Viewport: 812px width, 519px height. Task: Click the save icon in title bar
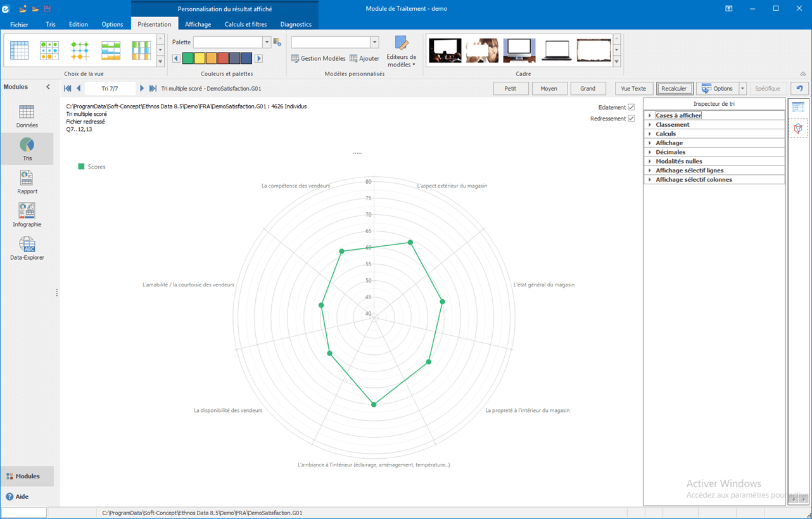pyautogui.click(x=47, y=9)
